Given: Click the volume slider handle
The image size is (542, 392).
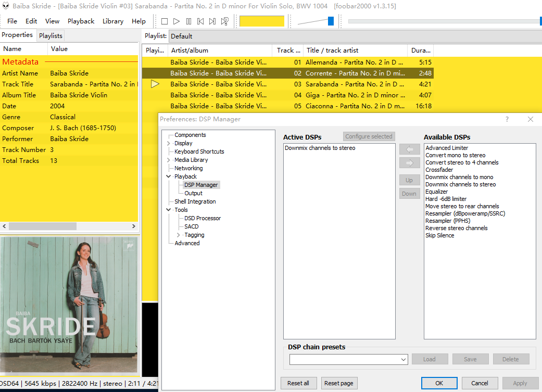Looking at the screenshot, I should [331, 21].
